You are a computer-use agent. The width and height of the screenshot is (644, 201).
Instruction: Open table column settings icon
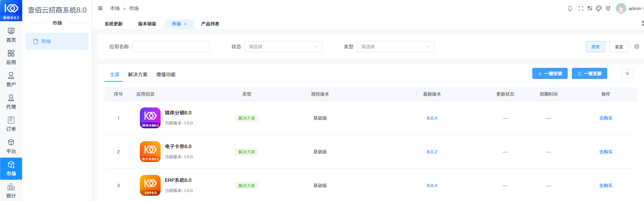(627, 73)
